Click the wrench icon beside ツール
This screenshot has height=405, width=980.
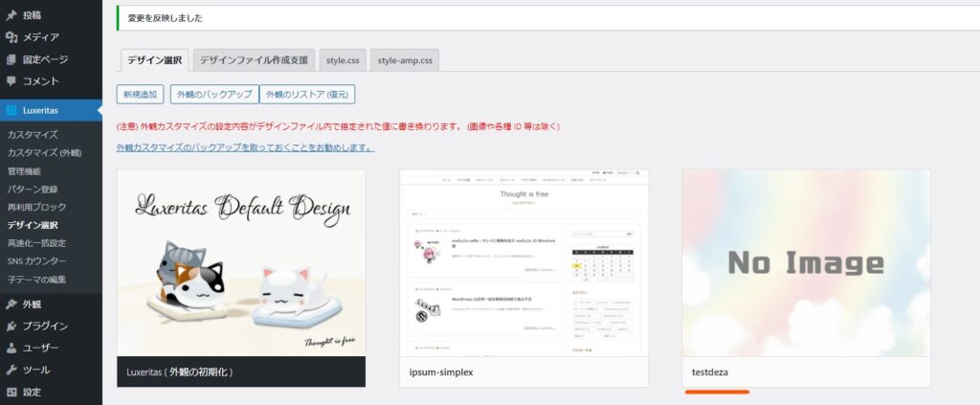click(11, 370)
